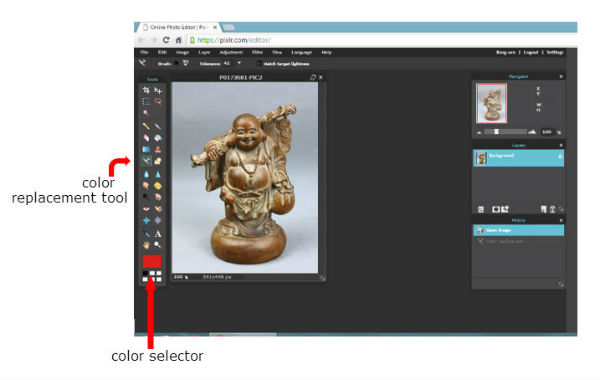Viewport: 600px width, 380px height.
Task: Add a layer mask
Action: [496, 209]
